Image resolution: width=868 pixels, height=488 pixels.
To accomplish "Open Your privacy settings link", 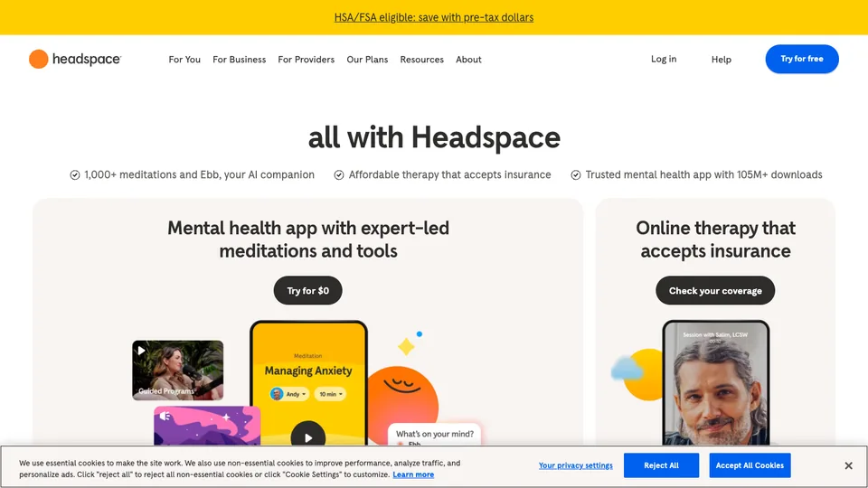I will pyautogui.click(x=576, y=465).
